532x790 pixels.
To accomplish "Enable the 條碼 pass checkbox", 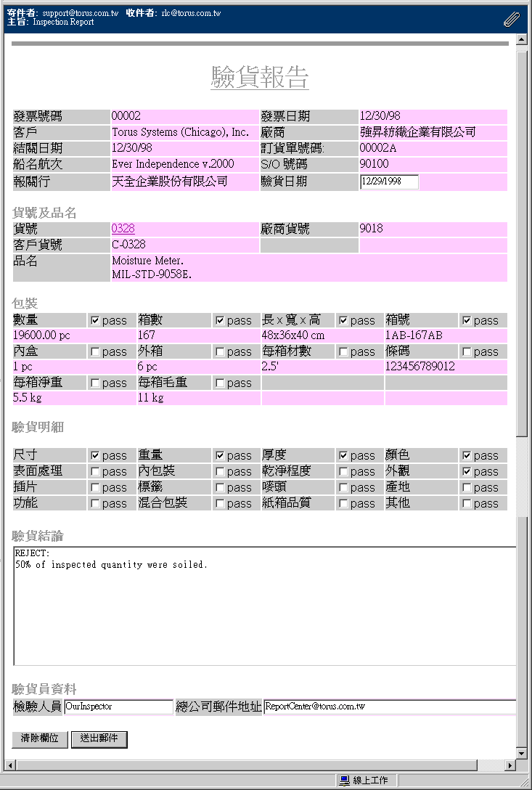I will pyautogui.click(x=467, y=351).
